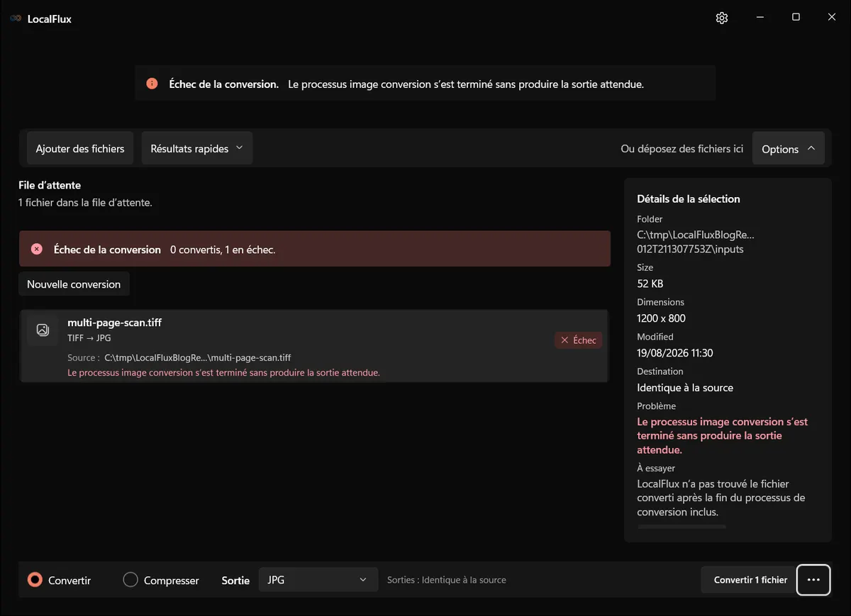Click the File d'attente heading
Screen dimensions: 851x616
tap(50, 185)
